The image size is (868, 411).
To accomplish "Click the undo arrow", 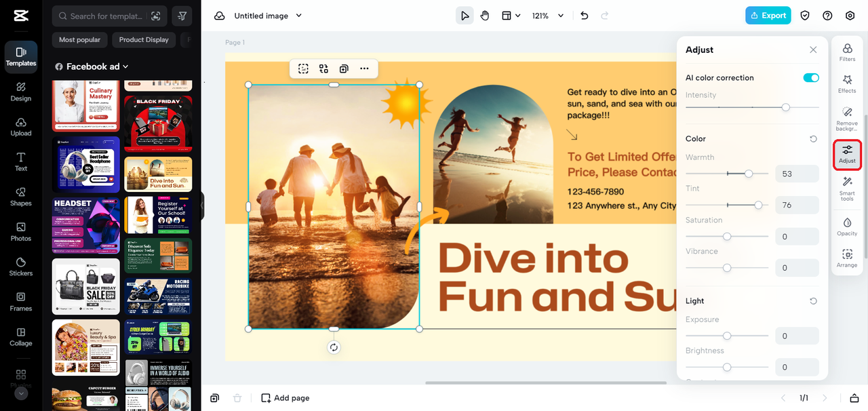I will (x=585, y=16).
